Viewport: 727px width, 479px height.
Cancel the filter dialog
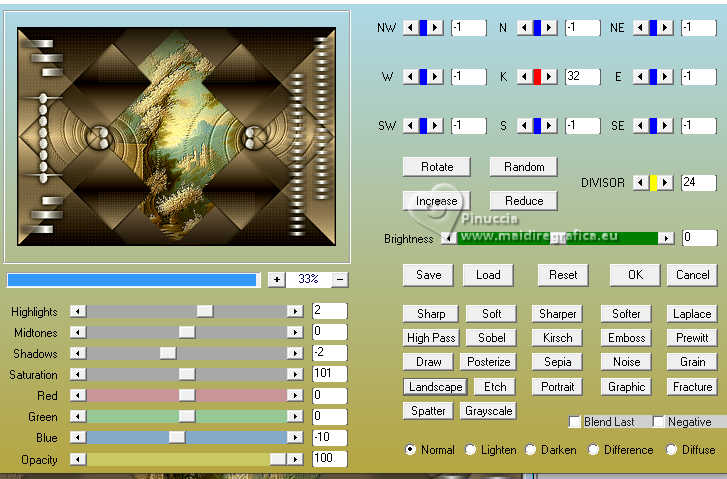tap(692, 275)
